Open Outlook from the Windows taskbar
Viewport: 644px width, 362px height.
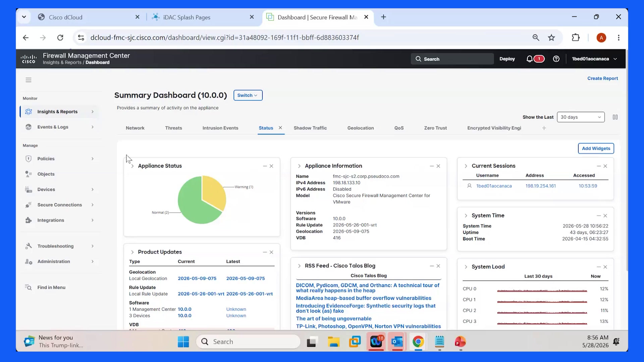click(x=397, y=342)
